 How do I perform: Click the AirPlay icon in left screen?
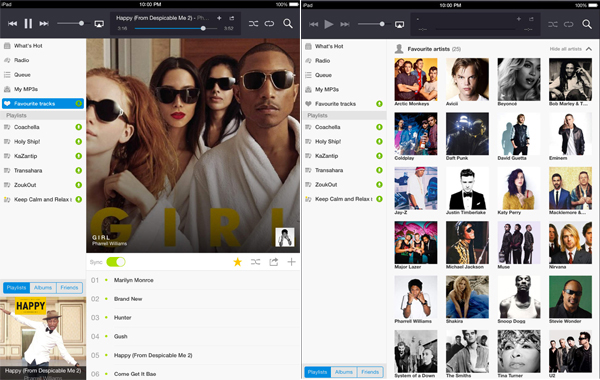[x=99, y=24]
